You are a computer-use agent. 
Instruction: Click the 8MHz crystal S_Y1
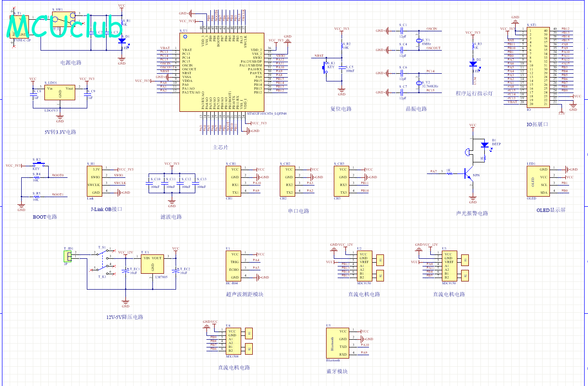tap(419, 41)
